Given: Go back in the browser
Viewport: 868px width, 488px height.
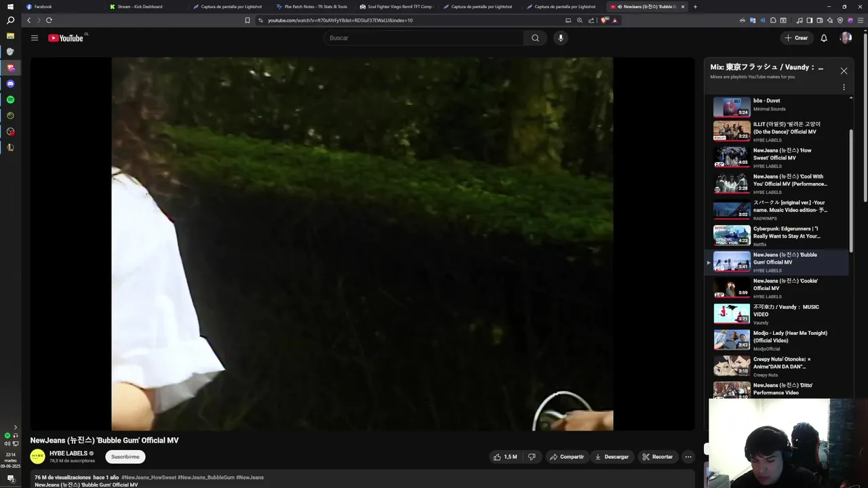Looking at the screenshot, I should coord(28,20).
